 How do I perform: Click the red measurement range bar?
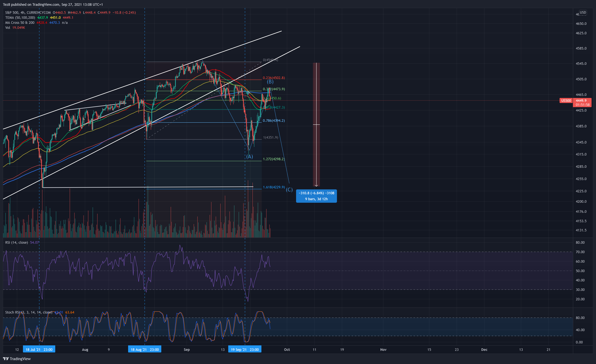(x=316, y=124)
